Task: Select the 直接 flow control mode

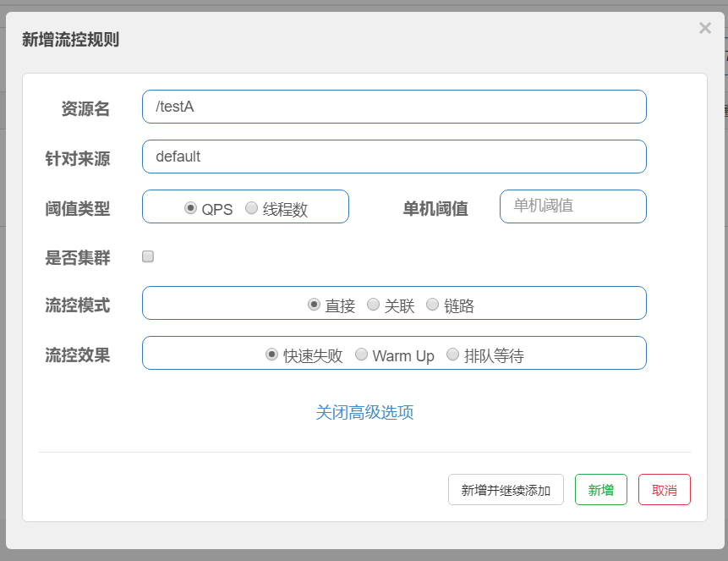Action: pyautogui.click(x=313, y=305)
